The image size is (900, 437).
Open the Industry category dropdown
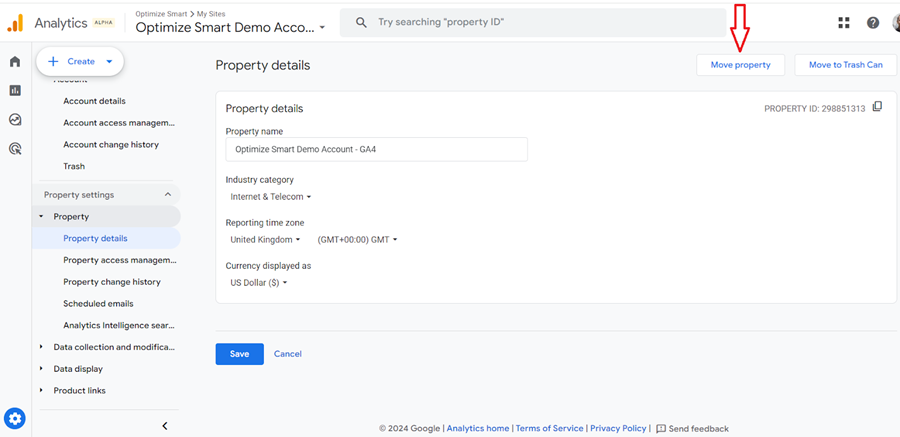(x=270, y=196)
